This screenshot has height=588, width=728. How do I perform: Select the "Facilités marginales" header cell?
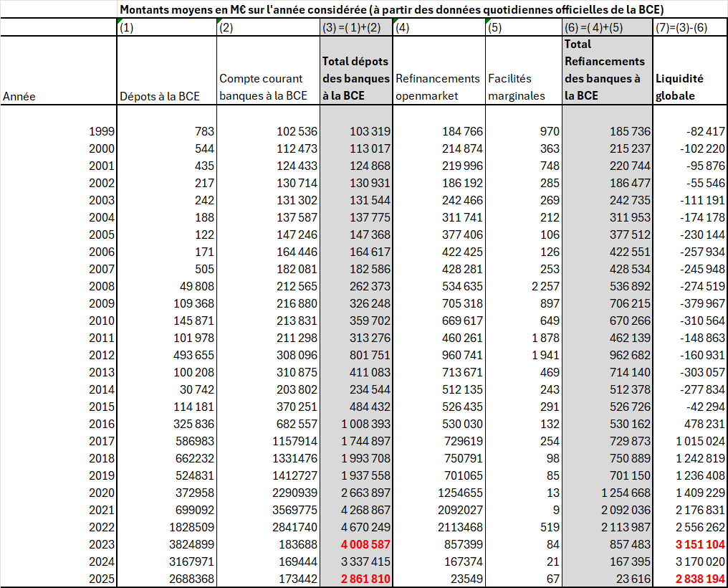point(517,87)
